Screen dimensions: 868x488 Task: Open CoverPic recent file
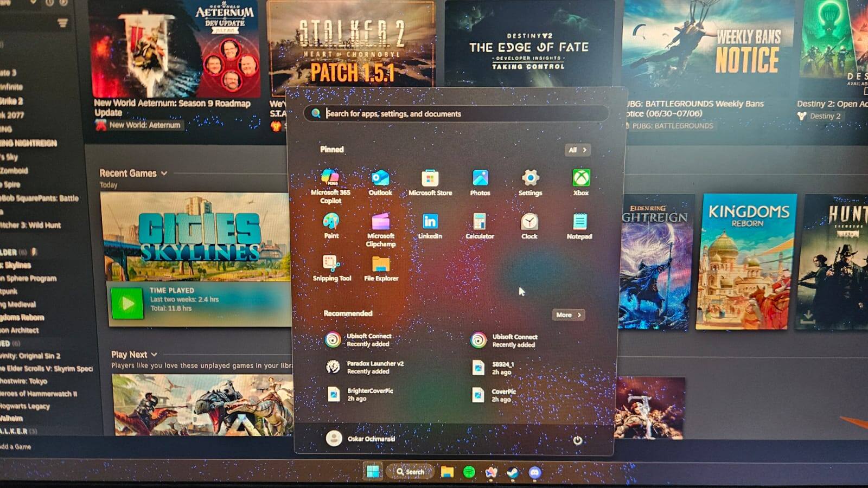point(494,395)
